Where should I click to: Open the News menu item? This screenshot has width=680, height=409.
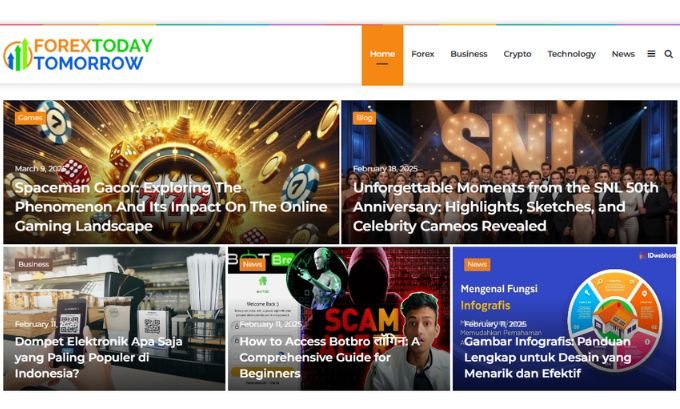[x=623, y=54]
